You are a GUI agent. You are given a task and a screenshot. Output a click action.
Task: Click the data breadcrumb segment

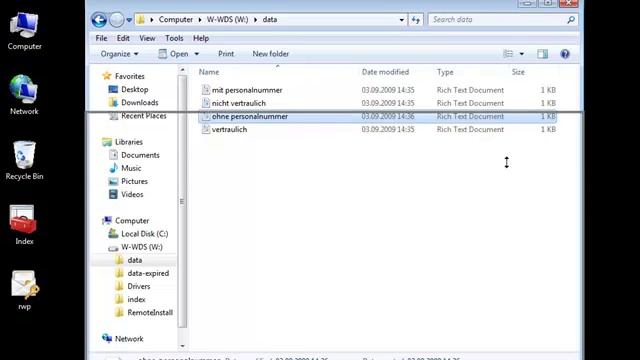pyautogui.click(x=270, y=20)
